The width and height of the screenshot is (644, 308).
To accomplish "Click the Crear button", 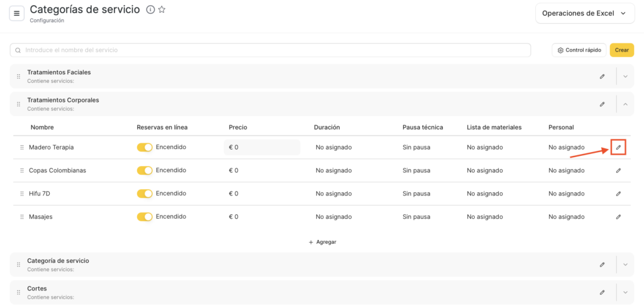I will point(621,50).
